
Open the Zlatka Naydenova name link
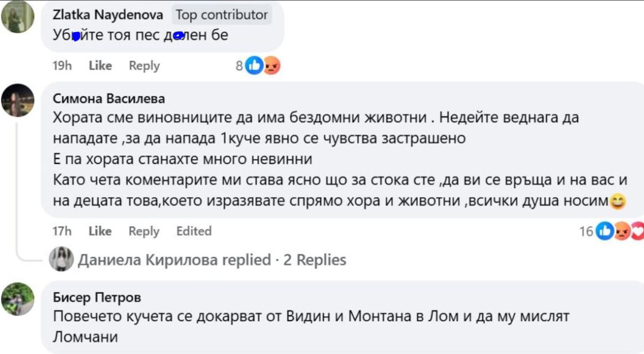(108, 15)
